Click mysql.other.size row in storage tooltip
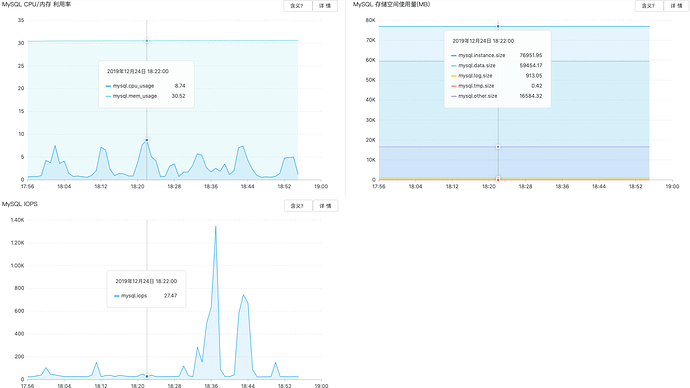Image resolution: width=690 pixels, height=388 pixels. tap(497, 96)
